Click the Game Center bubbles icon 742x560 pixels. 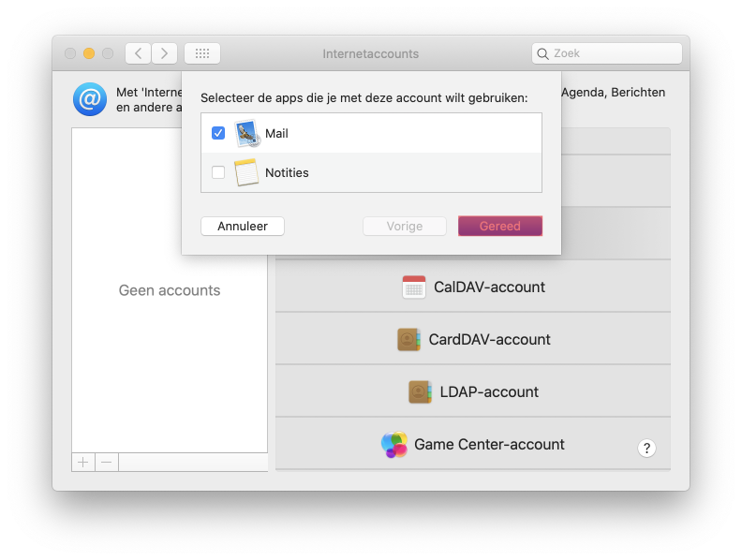click(394, 445)
